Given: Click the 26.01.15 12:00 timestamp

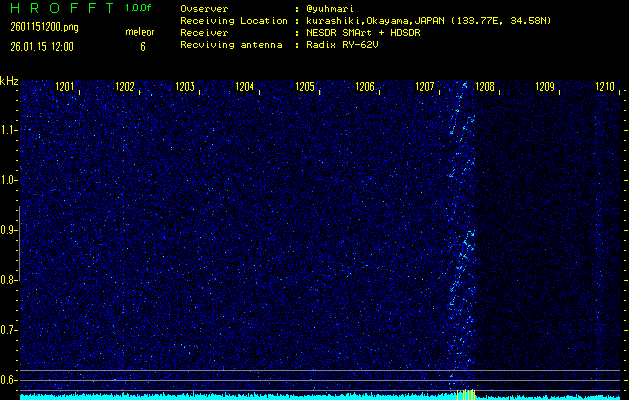Looking at the screenshot, I should [42, 46].
